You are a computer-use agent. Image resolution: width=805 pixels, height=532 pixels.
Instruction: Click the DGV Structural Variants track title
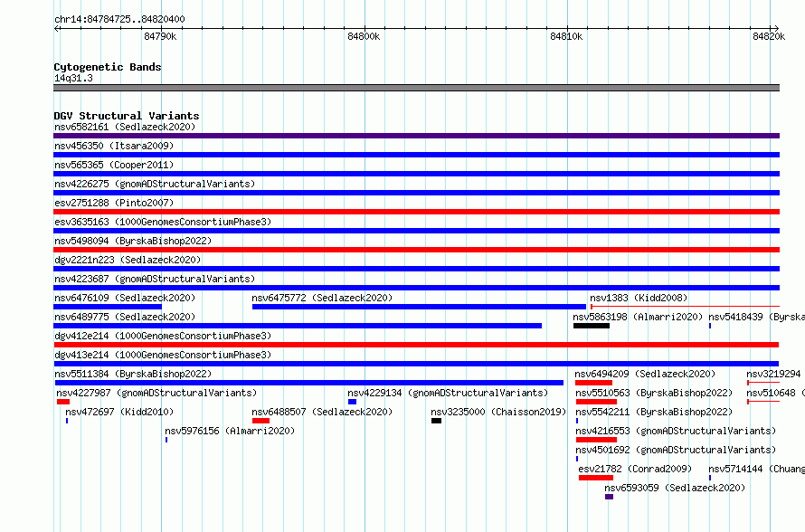coord(127,116)
